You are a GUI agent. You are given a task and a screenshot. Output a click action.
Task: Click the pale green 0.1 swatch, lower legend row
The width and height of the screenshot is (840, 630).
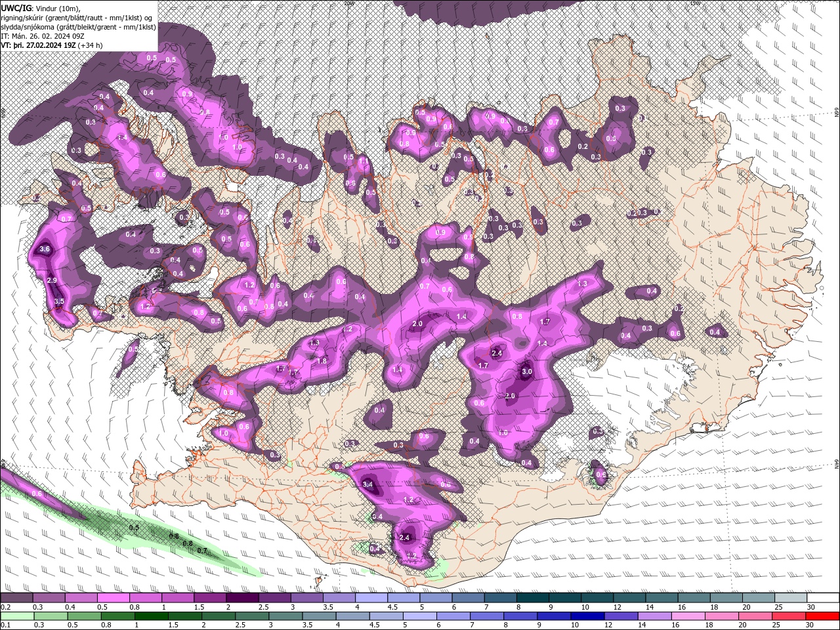[x=16, y=616]
